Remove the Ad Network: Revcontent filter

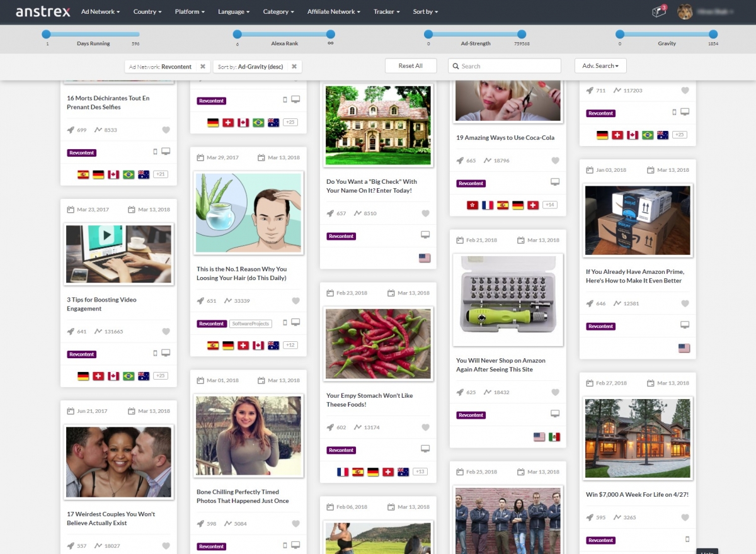tap(203, 66)
